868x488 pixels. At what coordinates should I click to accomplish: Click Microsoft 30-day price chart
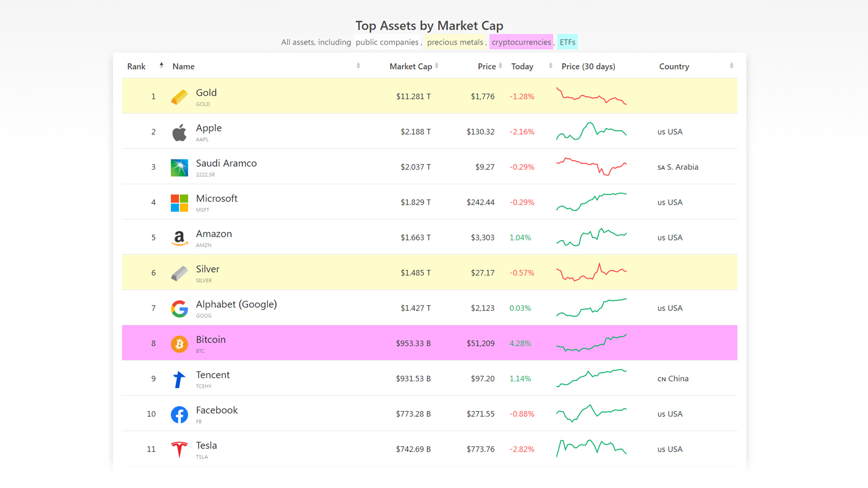coord(591,202)
